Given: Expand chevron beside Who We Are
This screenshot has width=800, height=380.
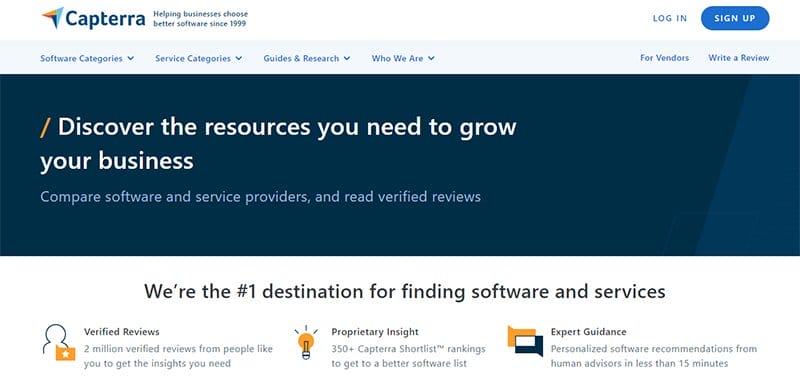Looking at the screenshot, I should click(x=431, y=58).
